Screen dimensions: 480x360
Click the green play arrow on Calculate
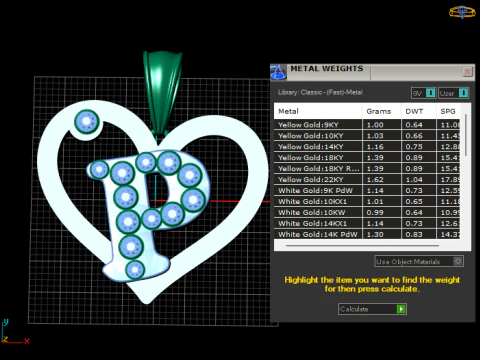[401, 309]
